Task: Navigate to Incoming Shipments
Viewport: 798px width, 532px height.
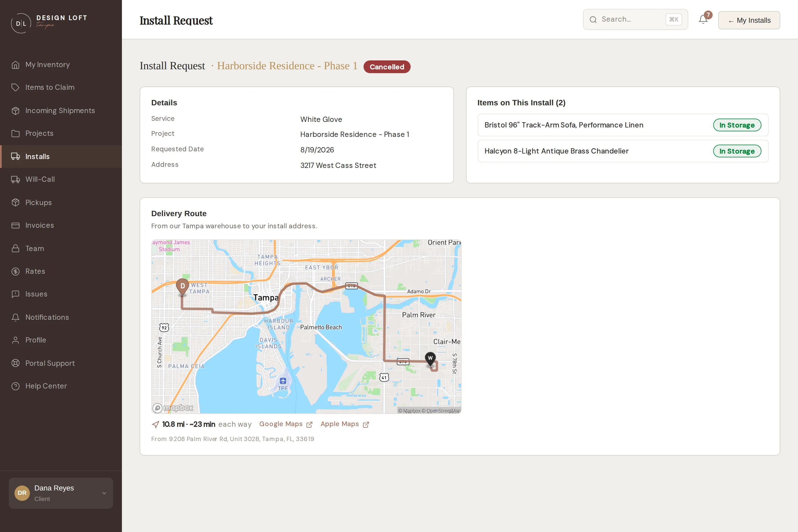Action: (61, 111)
